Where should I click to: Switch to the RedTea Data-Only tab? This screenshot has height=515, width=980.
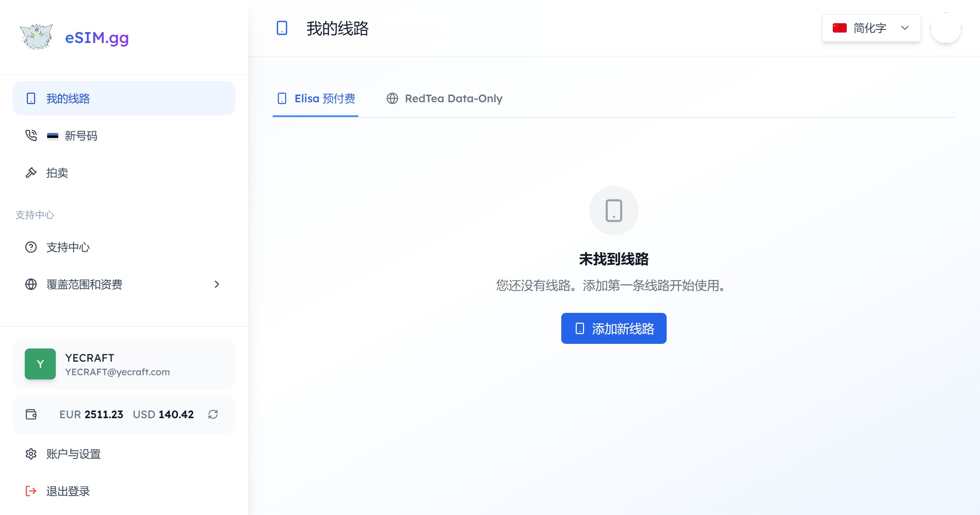pos(444,99)
